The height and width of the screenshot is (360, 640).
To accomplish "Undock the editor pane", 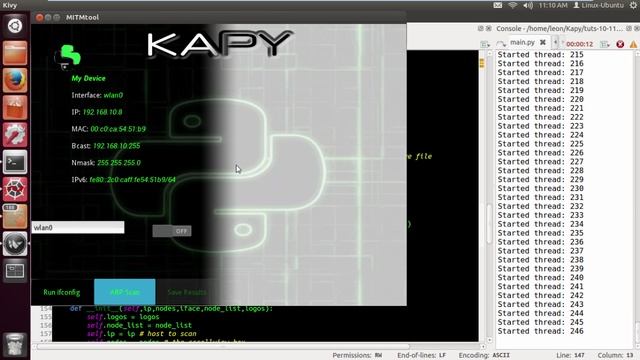I will tap(481, 28).
